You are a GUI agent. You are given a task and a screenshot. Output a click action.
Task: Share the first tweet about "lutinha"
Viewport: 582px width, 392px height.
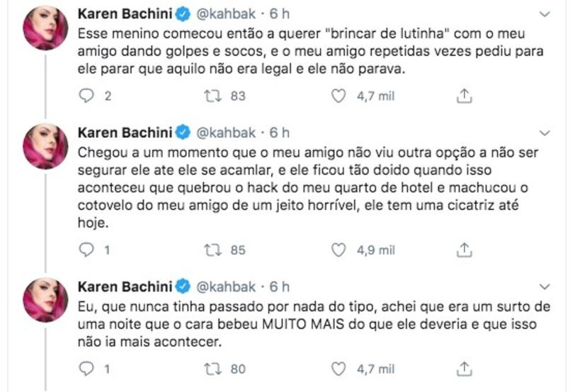tap(464, 96)
